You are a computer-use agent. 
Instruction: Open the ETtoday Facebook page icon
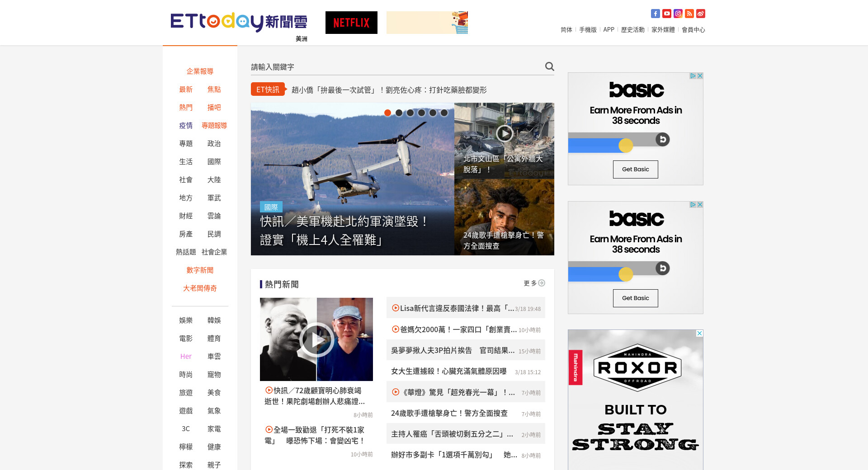(x=655, y=14)
